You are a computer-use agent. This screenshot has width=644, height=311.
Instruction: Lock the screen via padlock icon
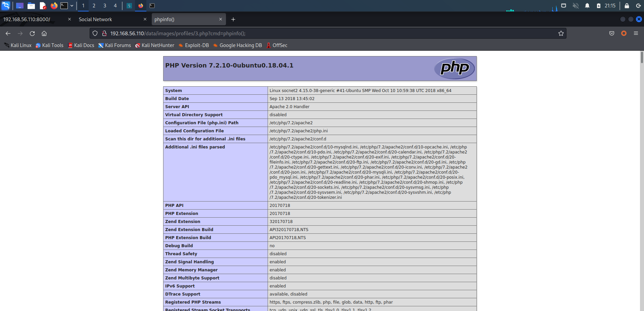click(627, 6)
